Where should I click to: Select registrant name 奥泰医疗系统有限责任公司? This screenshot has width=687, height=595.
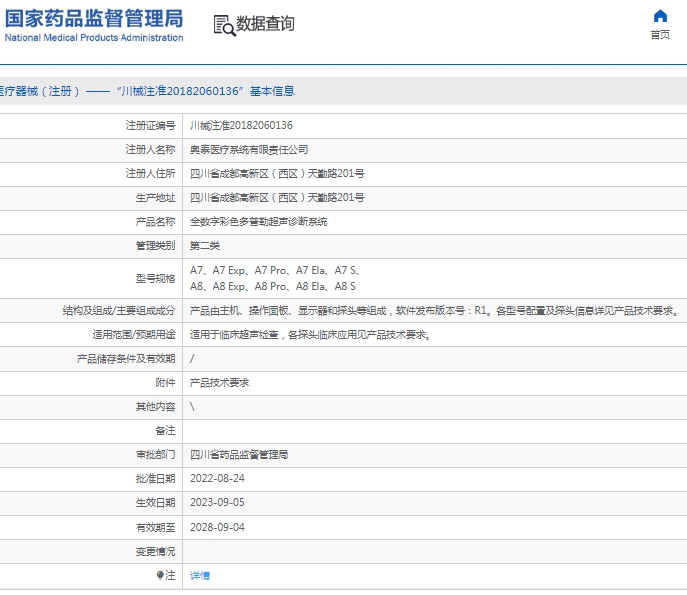pos(249,150)
